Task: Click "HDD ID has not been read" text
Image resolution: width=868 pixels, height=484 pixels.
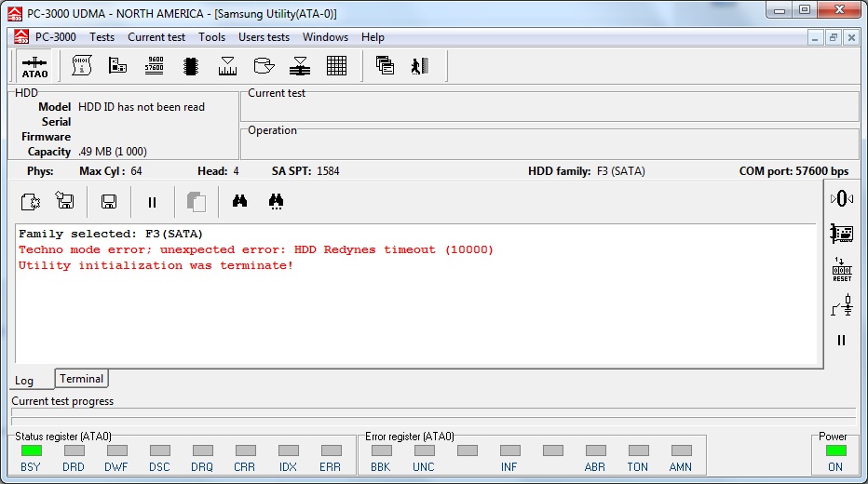Action: (x=142, y=107)
